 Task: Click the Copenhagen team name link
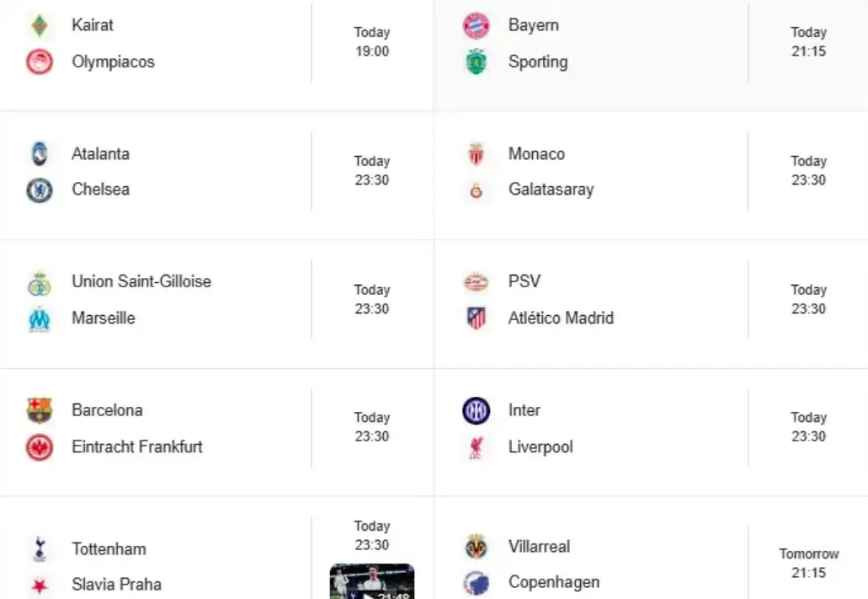tap(554, 582)
